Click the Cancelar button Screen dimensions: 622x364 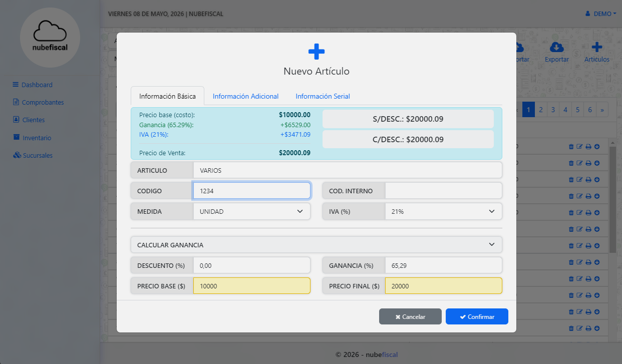(x=410, y=316)
